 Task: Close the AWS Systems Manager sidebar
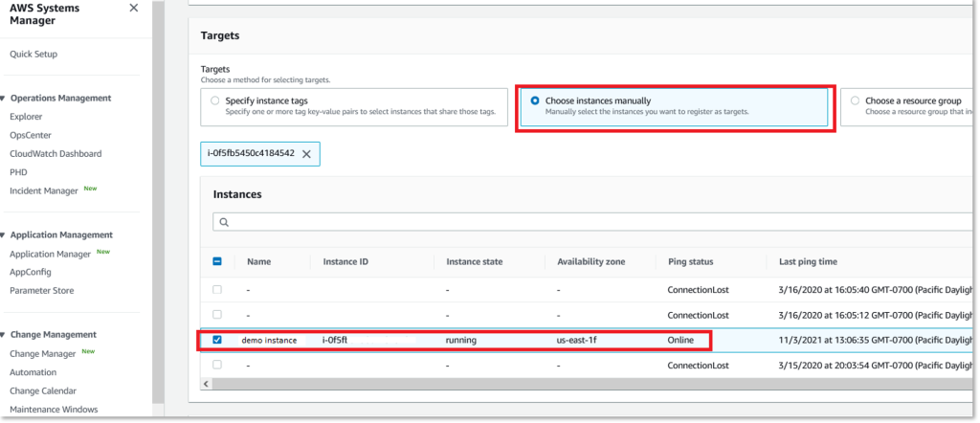133,8
